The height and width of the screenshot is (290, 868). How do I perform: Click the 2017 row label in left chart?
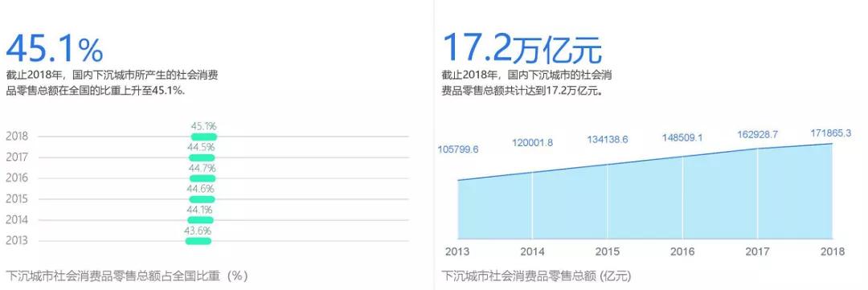click(x=17, y=157)
